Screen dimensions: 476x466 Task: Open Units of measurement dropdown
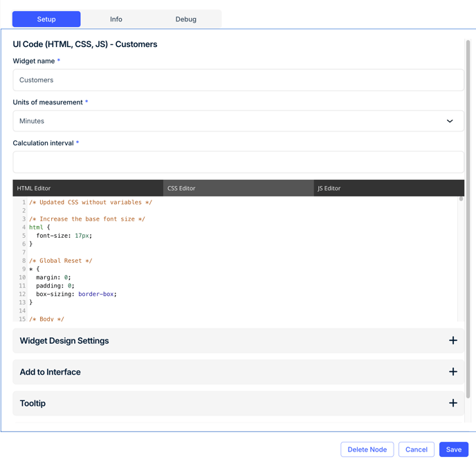pos(238,121)
